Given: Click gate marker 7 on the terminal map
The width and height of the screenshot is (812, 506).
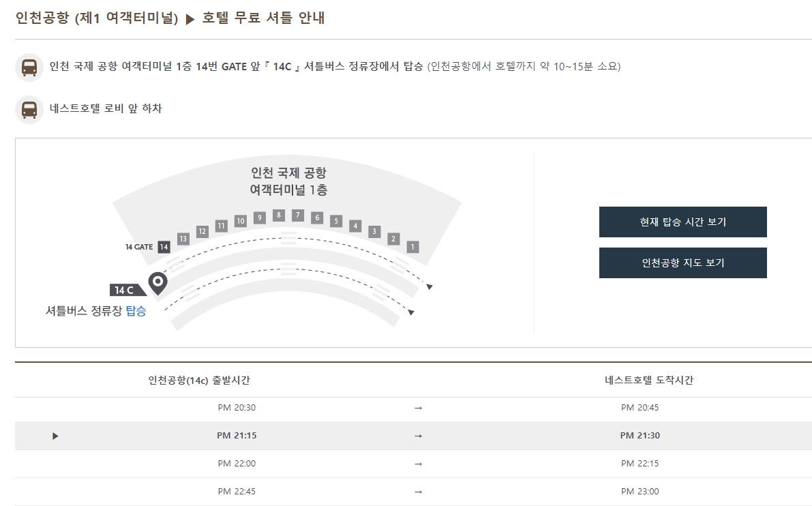Looking at the screenshot, I should click(x=297, y=217).
